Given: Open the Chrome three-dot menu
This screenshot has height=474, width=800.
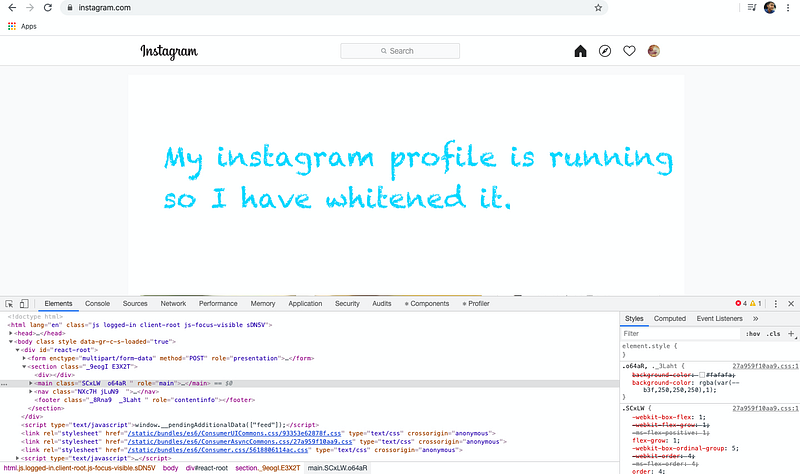Looking at the screenshot, I should (788, 7).
